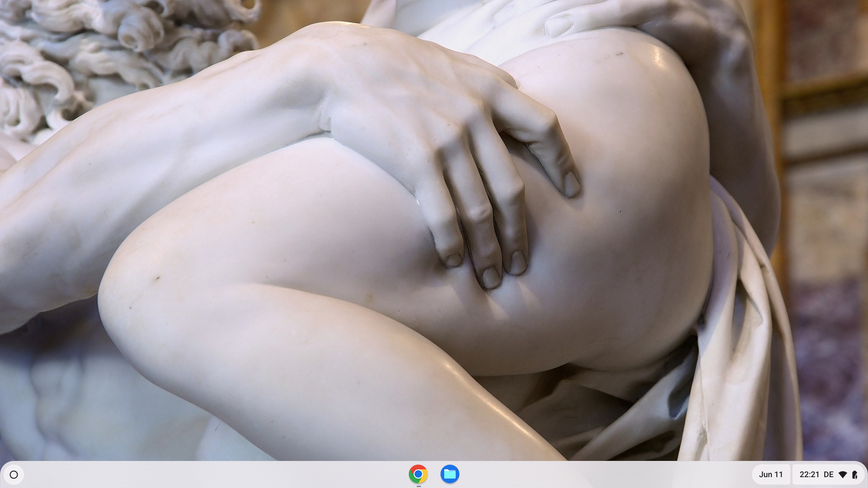Click the DE keyboard layout indicator
This screenshot has width=868, height=488.
pyautogui.click(x=829, y=474)
